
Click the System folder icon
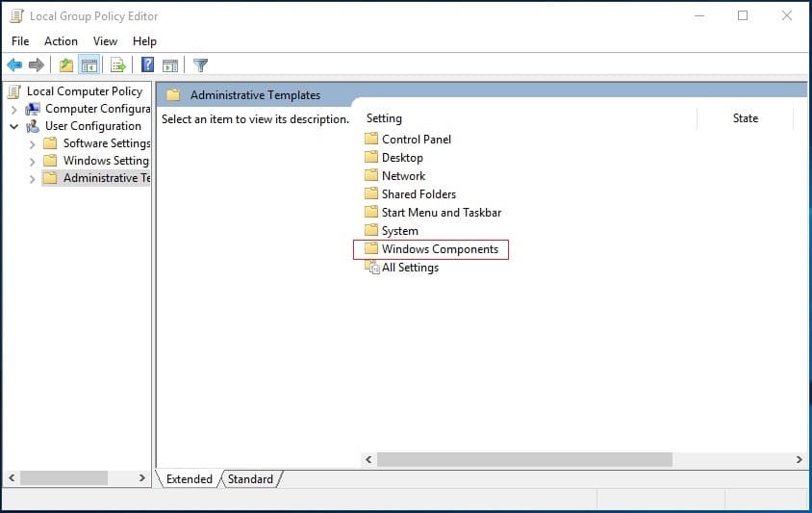(371, 230)
